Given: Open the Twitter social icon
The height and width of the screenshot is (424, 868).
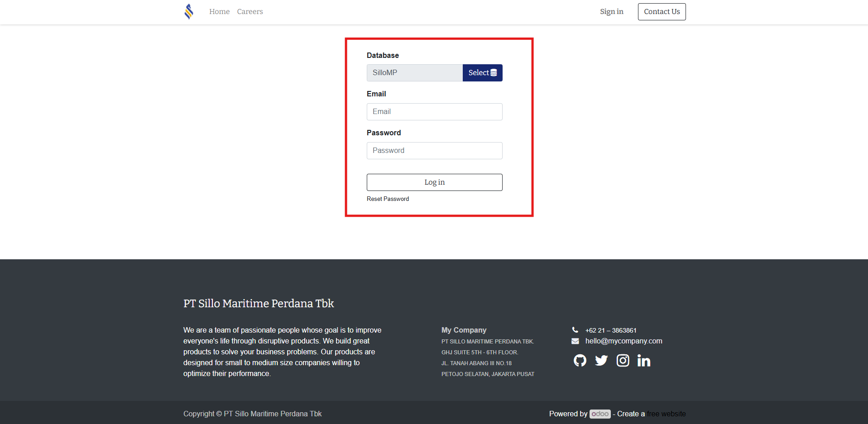Looking at the screenshot, I should (x=601, y=361).
